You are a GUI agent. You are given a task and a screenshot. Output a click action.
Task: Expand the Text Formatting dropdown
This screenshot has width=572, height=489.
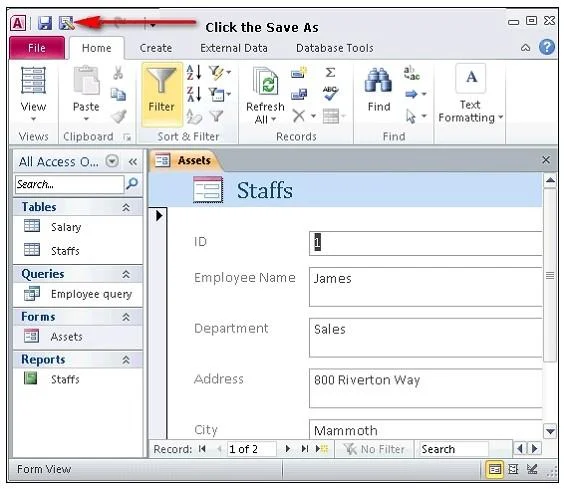(501, 118)
